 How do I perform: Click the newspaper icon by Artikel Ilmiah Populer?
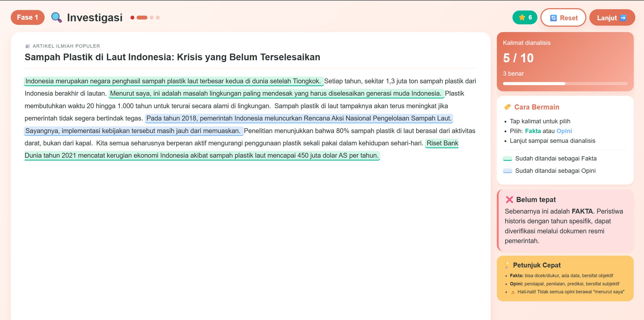pos(28,46)
